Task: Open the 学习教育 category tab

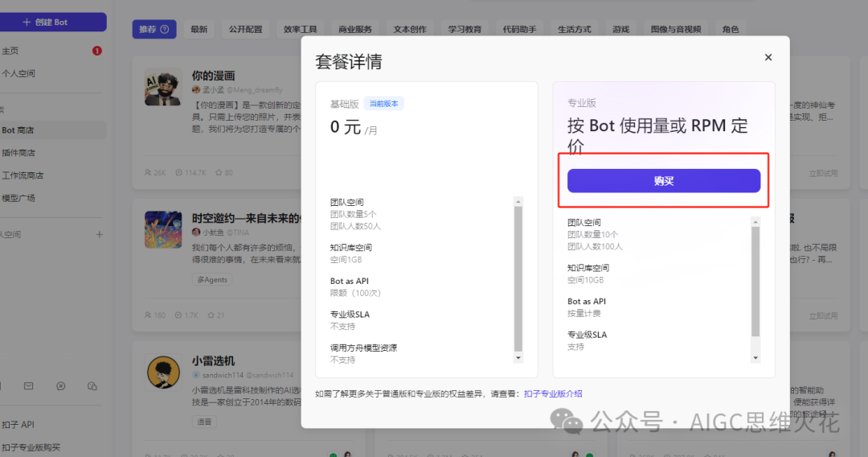Action: coord(465,29)
